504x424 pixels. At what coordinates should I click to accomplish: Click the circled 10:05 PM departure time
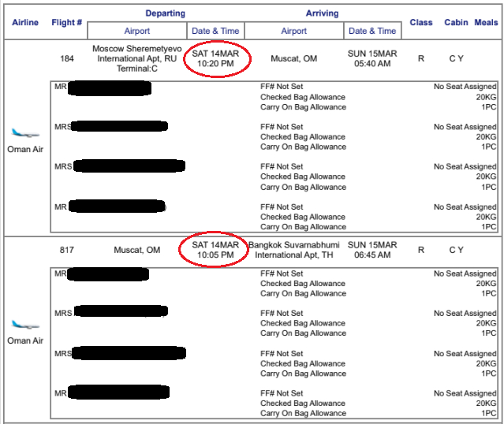215,255
